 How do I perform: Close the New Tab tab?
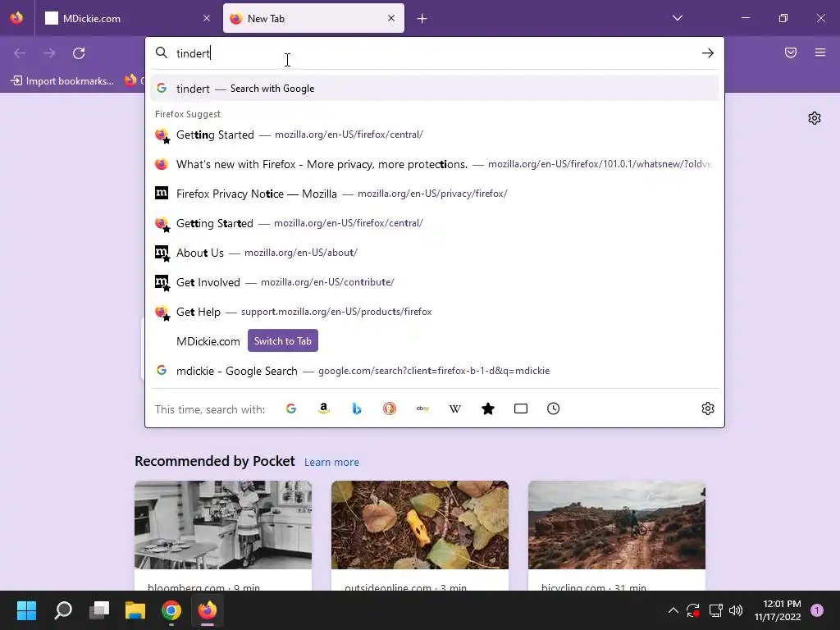391,18
